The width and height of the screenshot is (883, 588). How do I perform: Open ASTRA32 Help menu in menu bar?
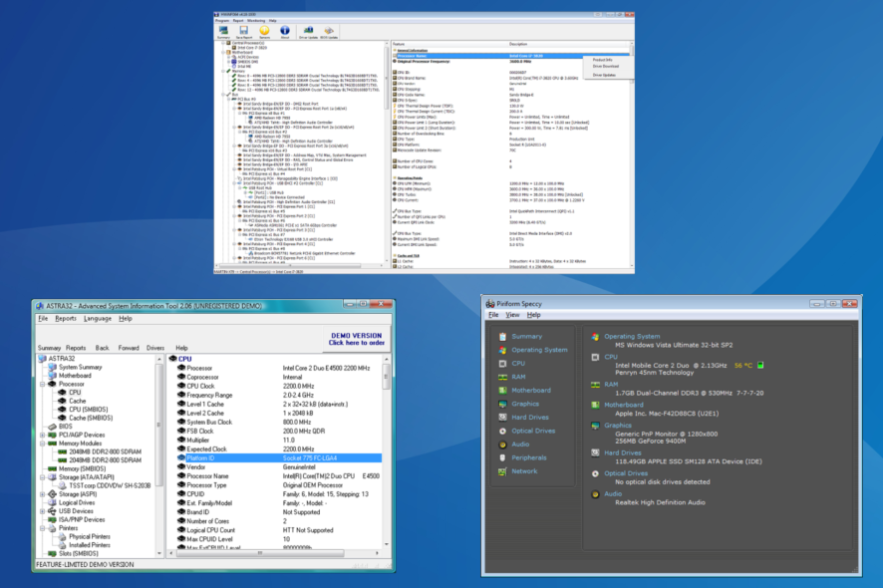[126, 319]
